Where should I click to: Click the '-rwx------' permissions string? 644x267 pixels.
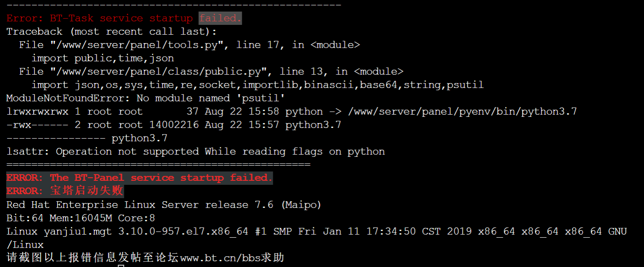37,125
